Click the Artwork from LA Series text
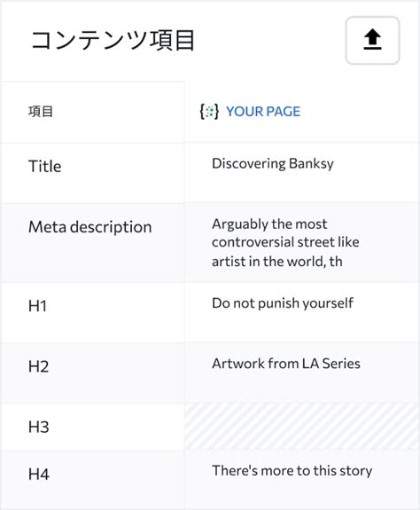This screenshot has height=510, width=420. click(286, 364)
